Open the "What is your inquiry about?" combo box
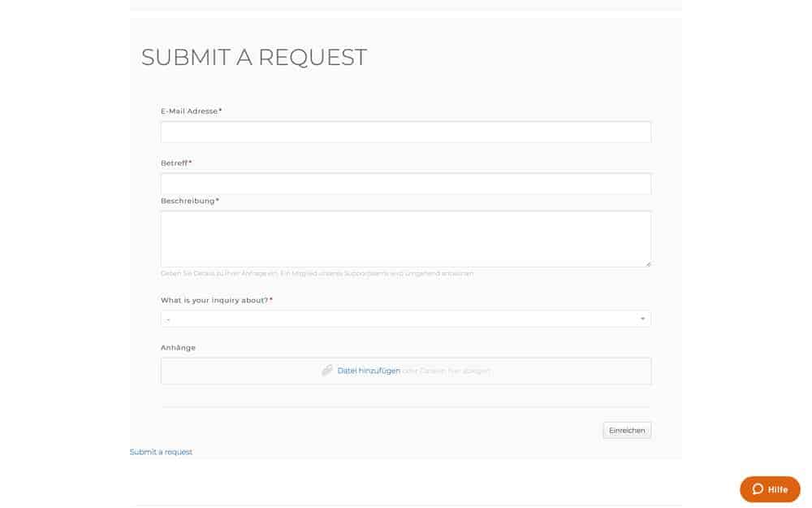 (405, 319)
